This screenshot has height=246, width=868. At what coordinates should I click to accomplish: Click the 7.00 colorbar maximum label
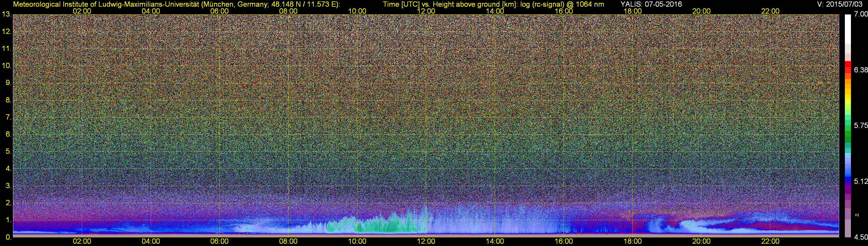860,14
